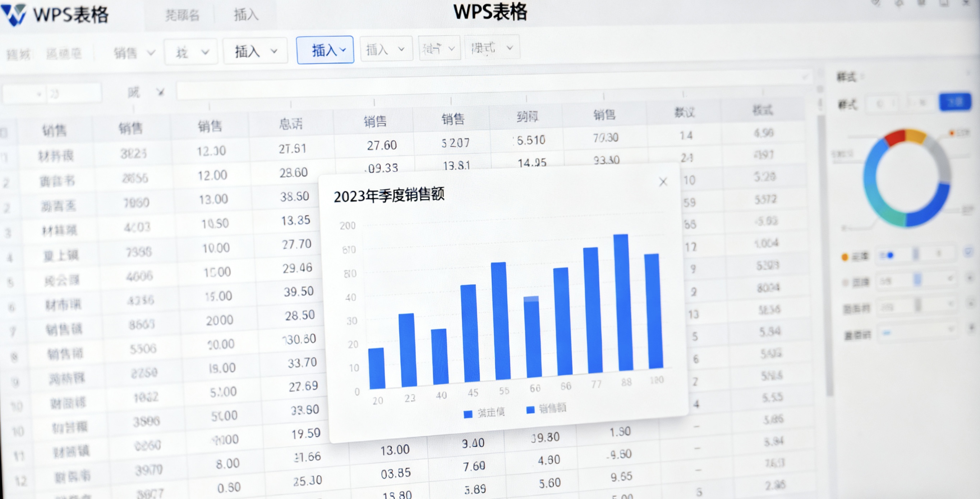This screenshot has width=980, height=499.
Task: Click the blue action button in the 样式 panel
Action: (955, 103)
